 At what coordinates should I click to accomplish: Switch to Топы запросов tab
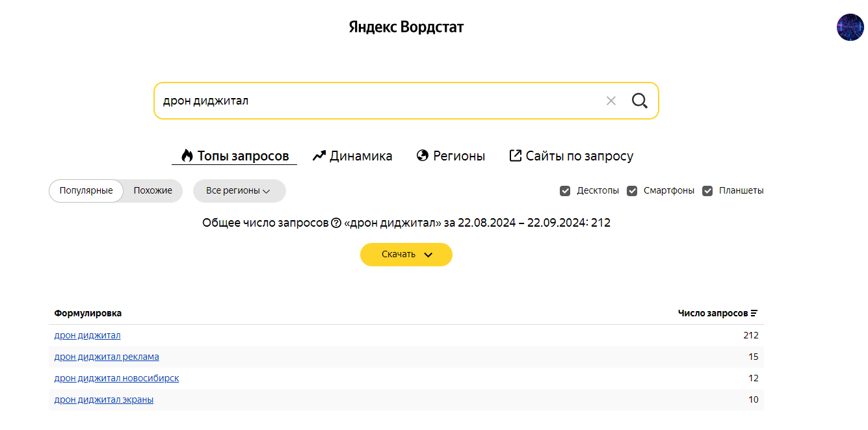[235, 156]
